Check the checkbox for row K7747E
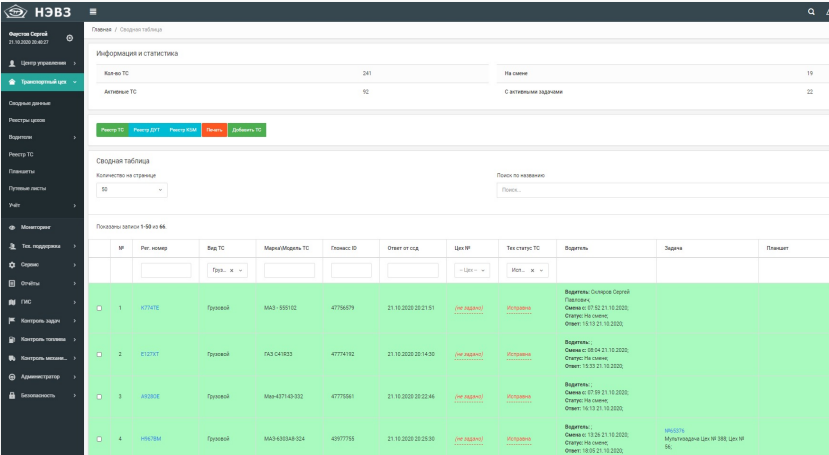 click(x=99, y=307)
